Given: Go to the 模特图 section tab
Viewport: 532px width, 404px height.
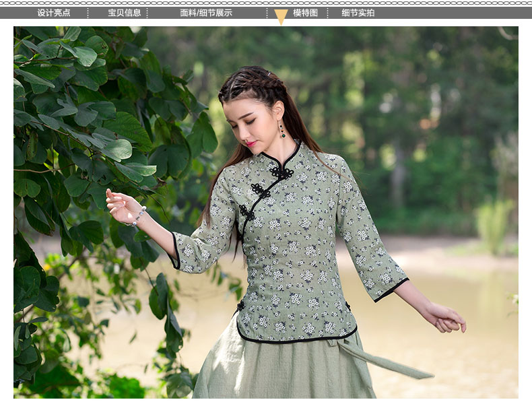Looking at the screenshot, I should coord(305,13).
